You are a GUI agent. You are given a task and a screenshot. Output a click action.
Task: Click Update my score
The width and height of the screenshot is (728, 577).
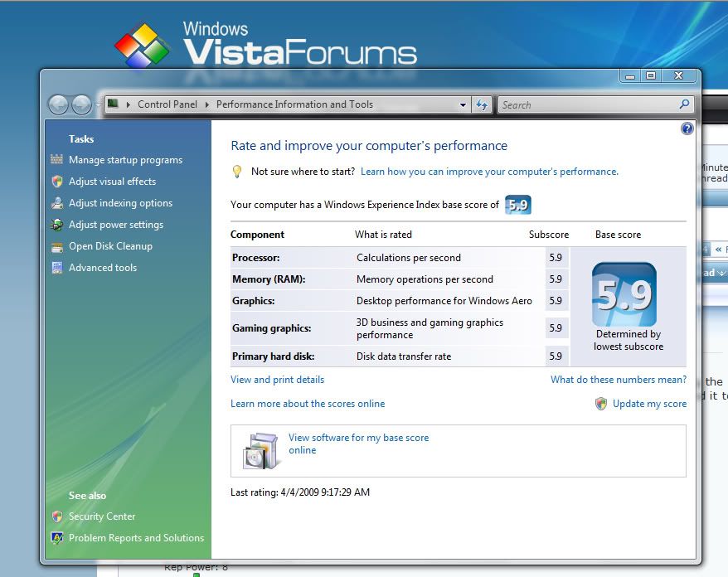point(649,404)
